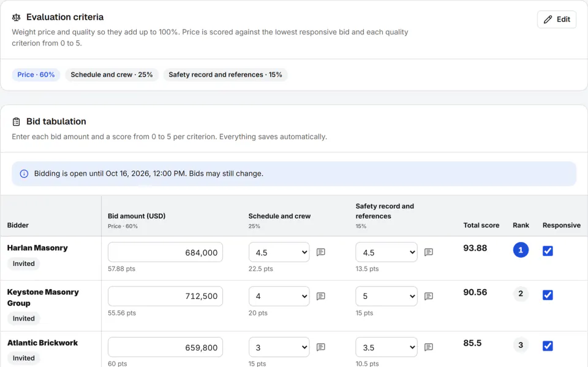Click the Bidder column header
588x367 pixels.
point(18,225)
